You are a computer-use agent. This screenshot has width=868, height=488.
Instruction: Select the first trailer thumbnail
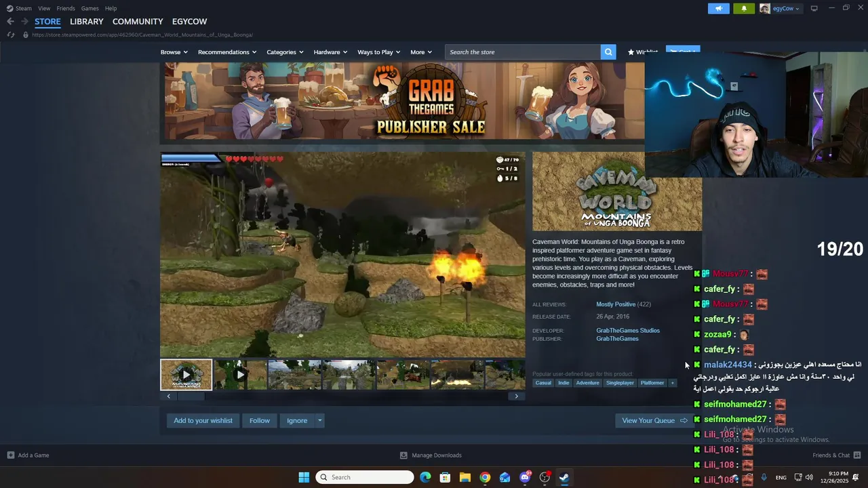coord(186,375)
